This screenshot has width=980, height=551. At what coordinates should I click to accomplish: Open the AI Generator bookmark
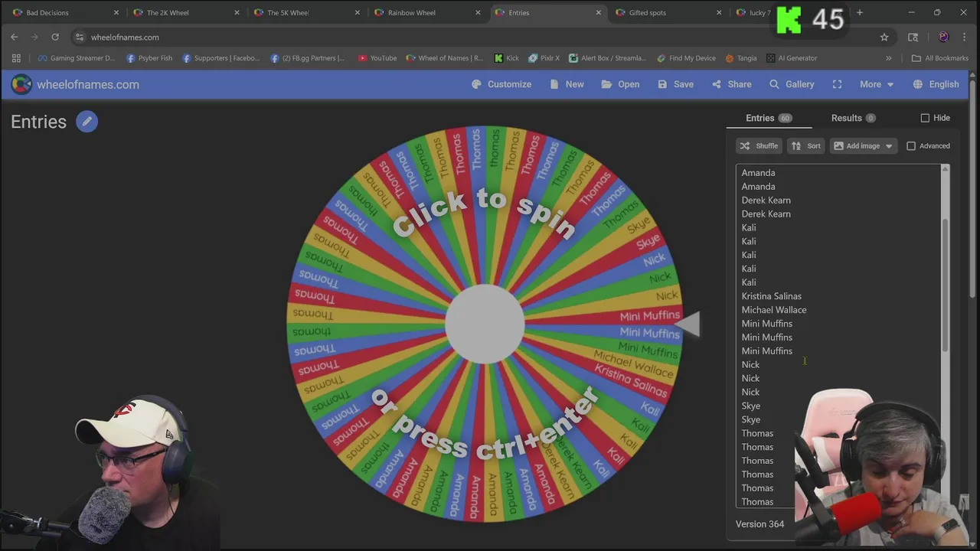792,58
